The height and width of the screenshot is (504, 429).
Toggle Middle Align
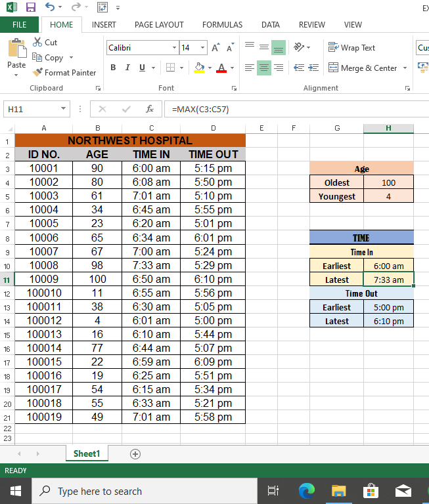264,47
